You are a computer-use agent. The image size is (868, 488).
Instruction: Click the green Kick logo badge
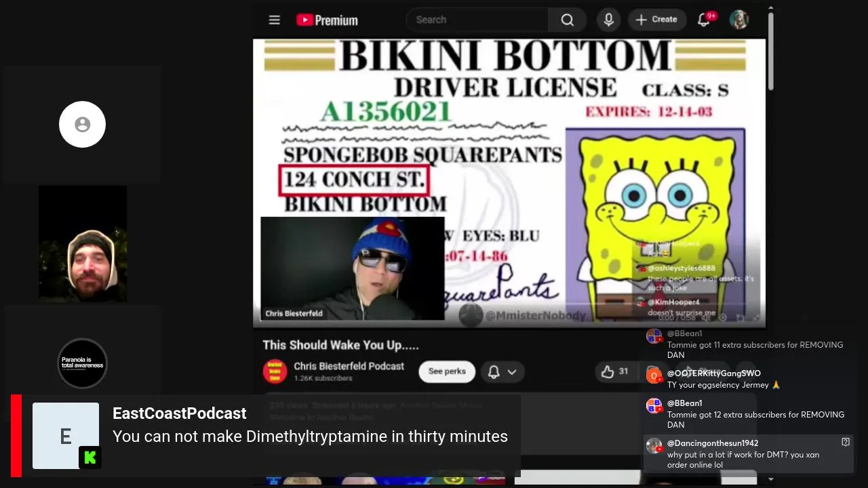point(90,457)
